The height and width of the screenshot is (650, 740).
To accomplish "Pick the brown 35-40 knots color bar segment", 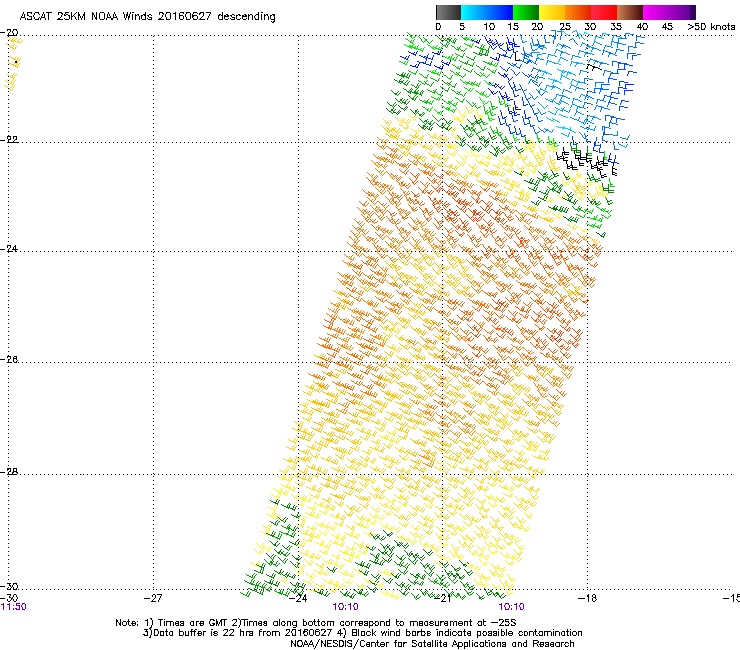I will pyautogui.click(x=630, y=12).
